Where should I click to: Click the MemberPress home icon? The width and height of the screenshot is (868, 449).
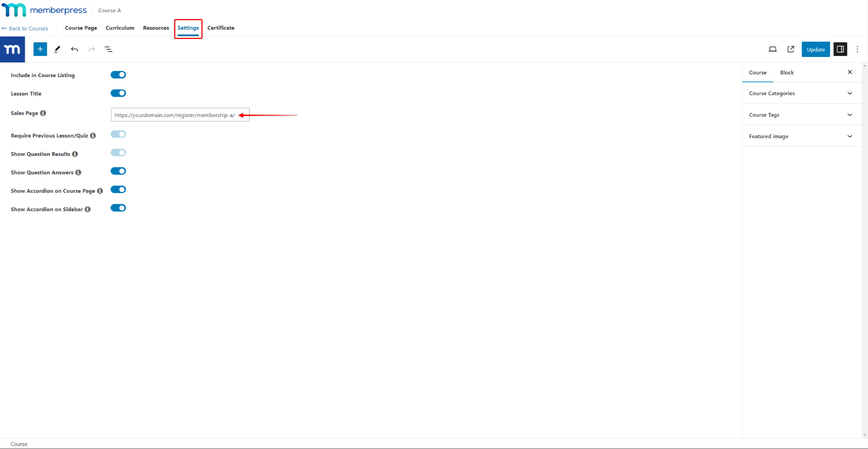(x=12, y=49)
